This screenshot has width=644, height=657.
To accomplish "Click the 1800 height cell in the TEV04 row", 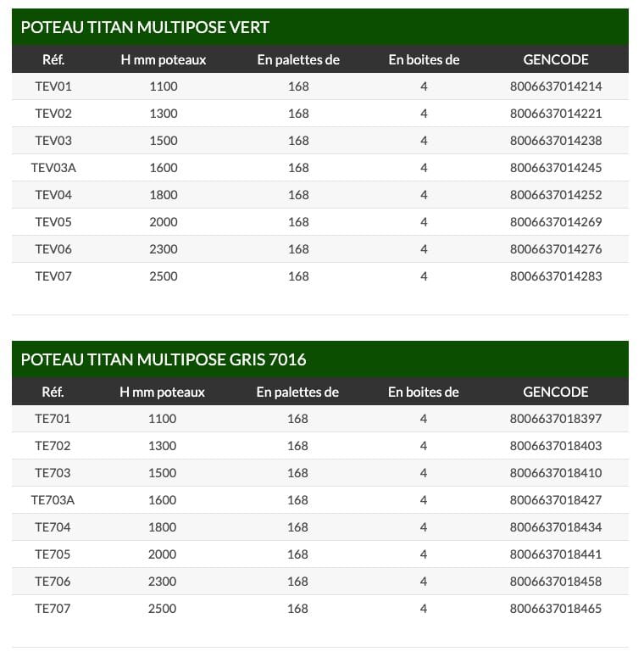I will 164,195.
